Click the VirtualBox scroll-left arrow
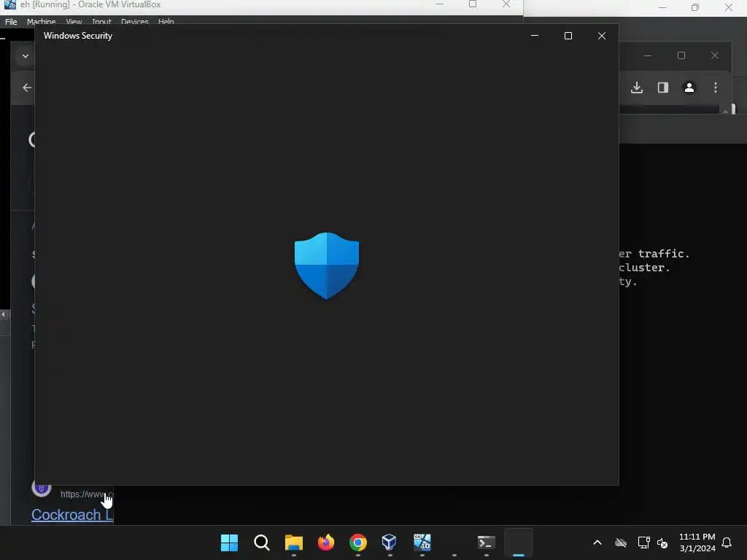Viewport: 747px width, 560px height. [x=4, y=314]
